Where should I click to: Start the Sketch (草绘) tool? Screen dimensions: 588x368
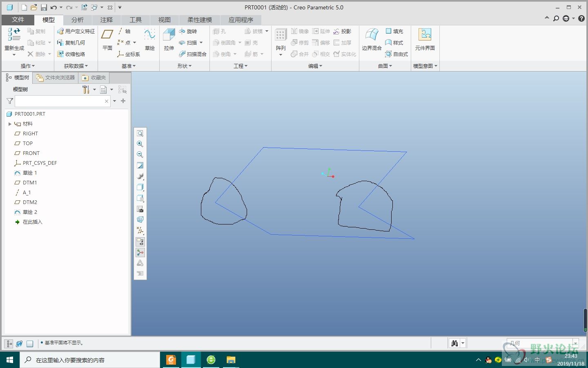point(150,39)
